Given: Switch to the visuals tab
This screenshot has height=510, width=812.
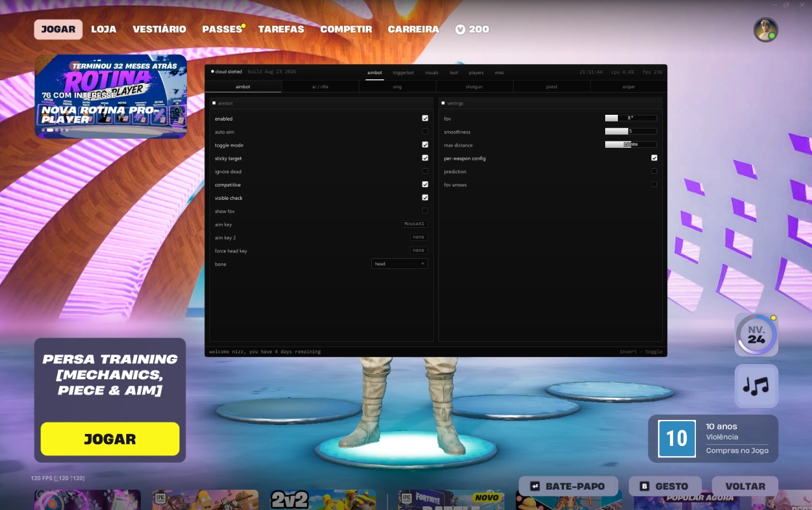Looking at the screenshot, I should tap(432, 72).
